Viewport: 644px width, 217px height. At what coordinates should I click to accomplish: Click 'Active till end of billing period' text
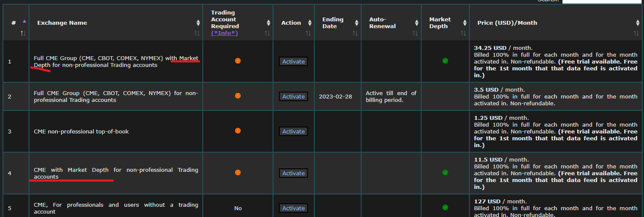point(391,96)
